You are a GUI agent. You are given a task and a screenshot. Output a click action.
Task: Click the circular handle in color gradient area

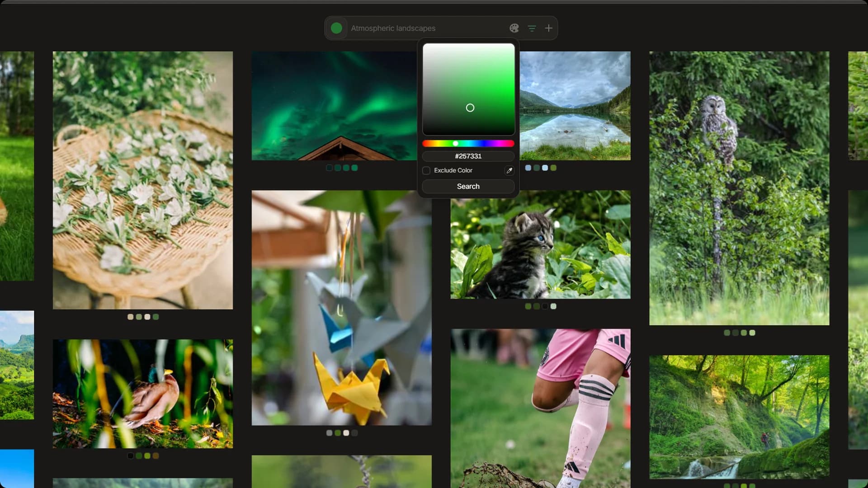click(x=470, y=108)
